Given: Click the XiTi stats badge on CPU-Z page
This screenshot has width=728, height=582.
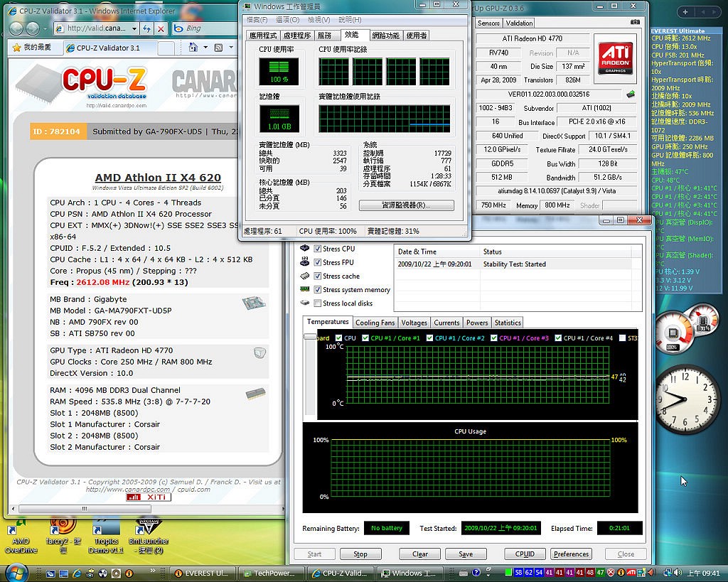Looking at the screenshot, I should pyautogui.click(x=149, y=497).
